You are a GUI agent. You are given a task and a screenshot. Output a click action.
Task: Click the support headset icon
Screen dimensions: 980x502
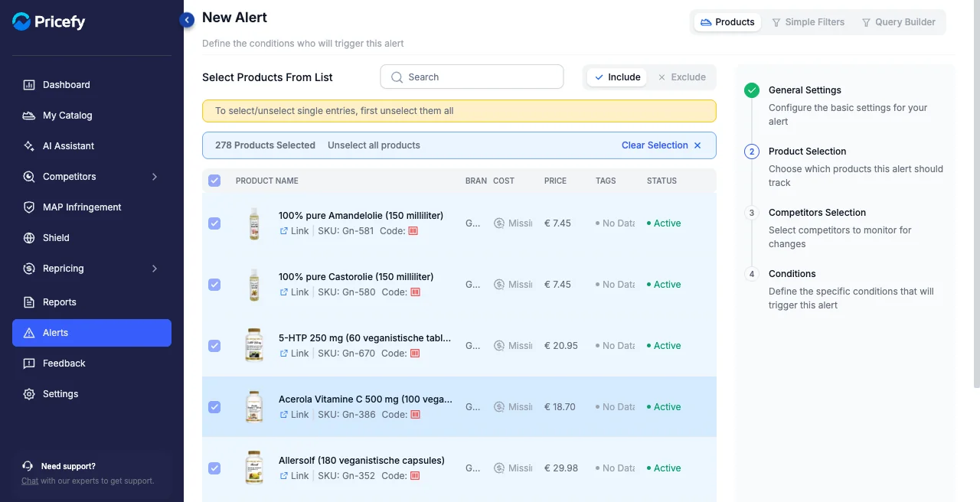click(x=28, y=466)
